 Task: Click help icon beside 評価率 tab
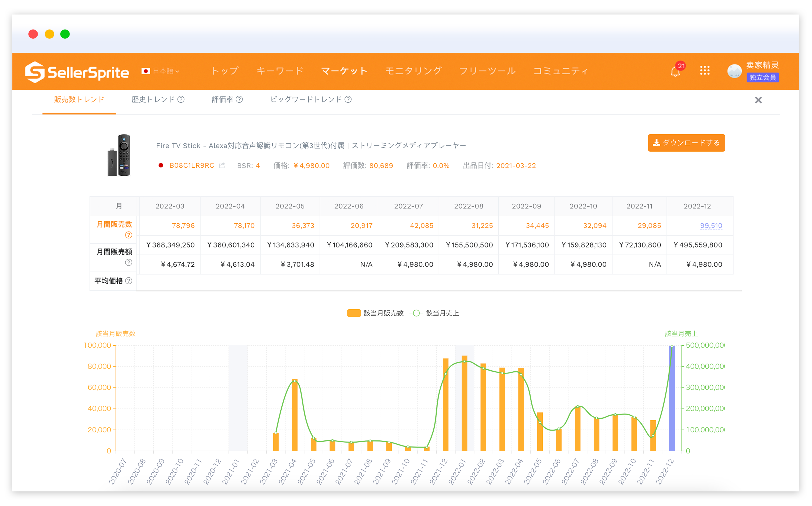click(x=239, y=99)
